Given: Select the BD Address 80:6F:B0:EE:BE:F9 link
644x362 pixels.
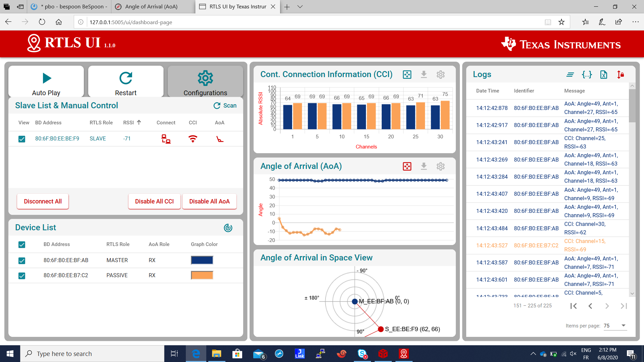Looking at the screenshot, I should point(57,139).
